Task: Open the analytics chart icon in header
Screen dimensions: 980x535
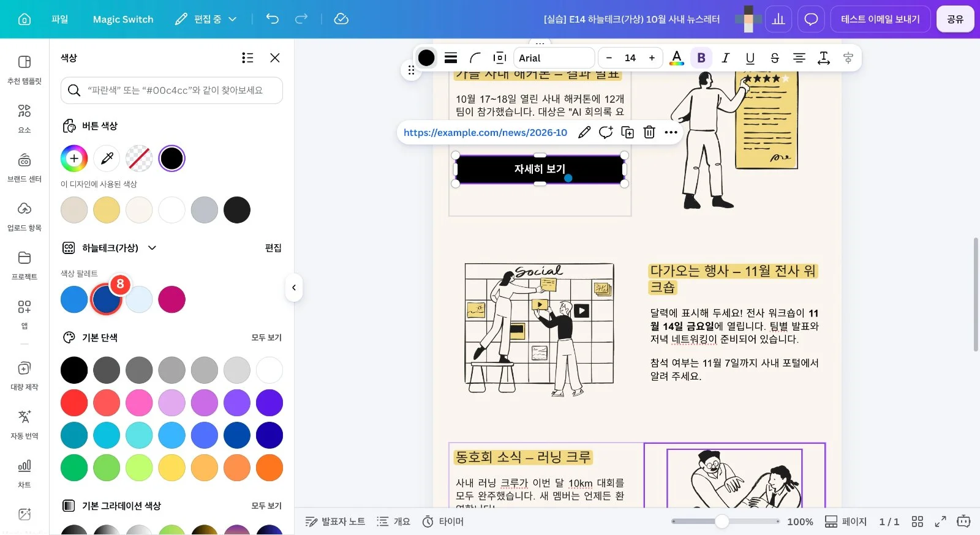Action: (778, 19)
